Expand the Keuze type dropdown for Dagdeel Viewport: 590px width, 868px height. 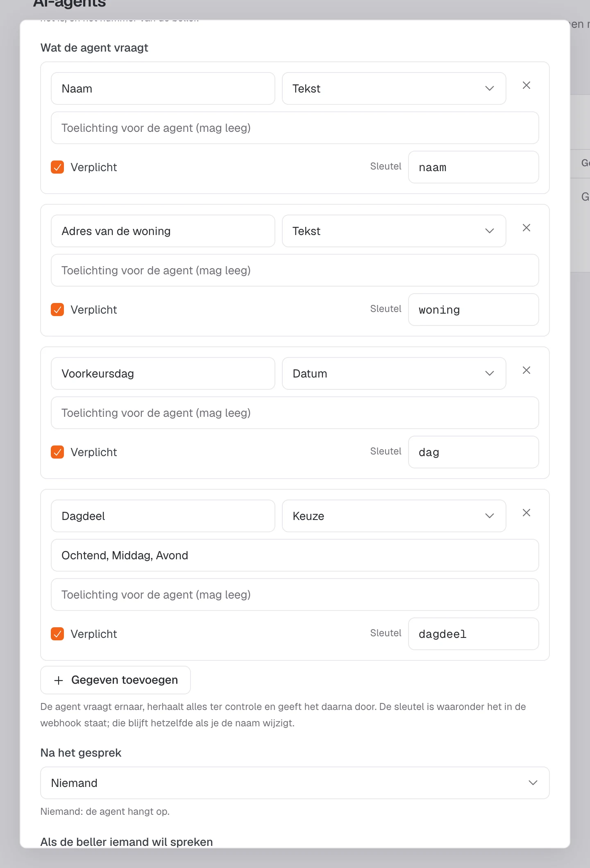394,516
